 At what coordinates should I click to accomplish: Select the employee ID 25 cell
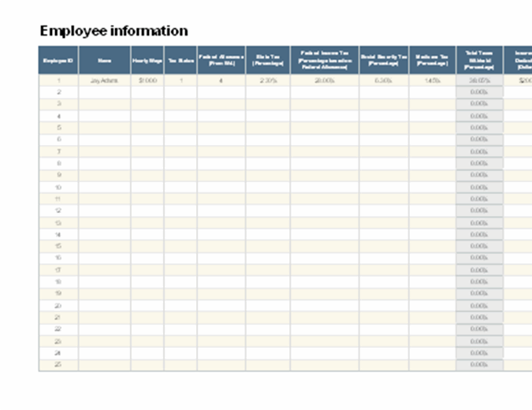(58, 365)
